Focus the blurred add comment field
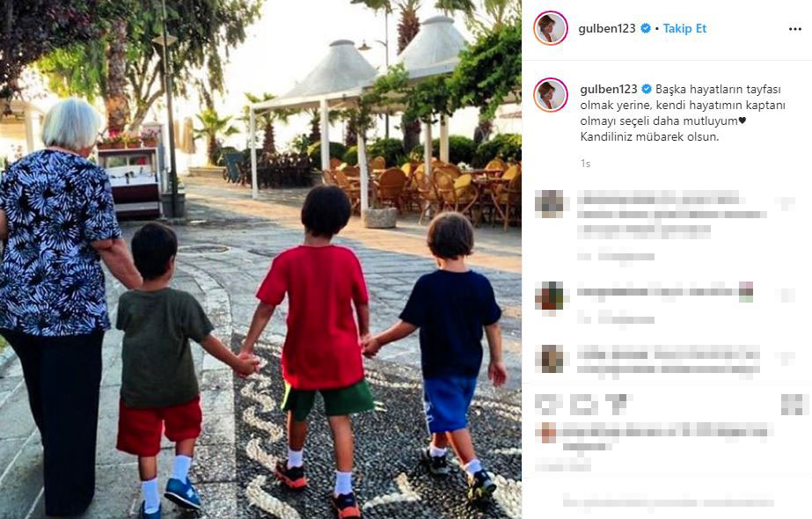Screen dimensions: 812x519 (668, 501)
